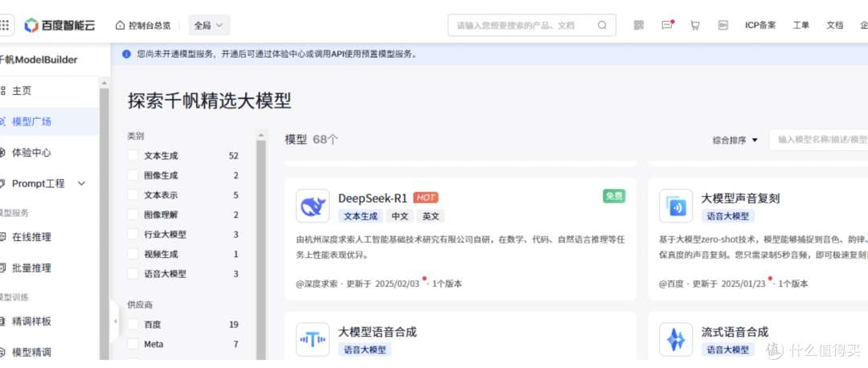The height and width of the screenshot is (368, 868).
Task: Open the 流式语音合成 model title
Action: (735, 332)
